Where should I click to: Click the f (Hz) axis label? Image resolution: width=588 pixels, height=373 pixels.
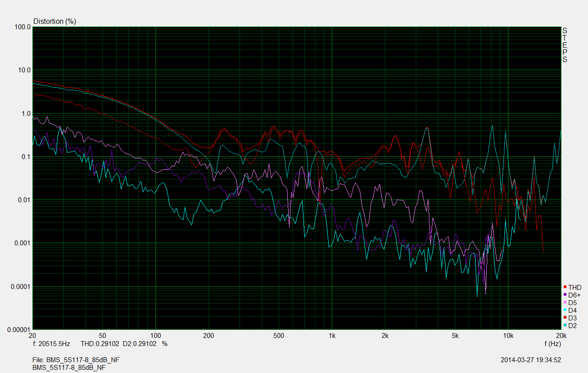(x=552, y=344)
